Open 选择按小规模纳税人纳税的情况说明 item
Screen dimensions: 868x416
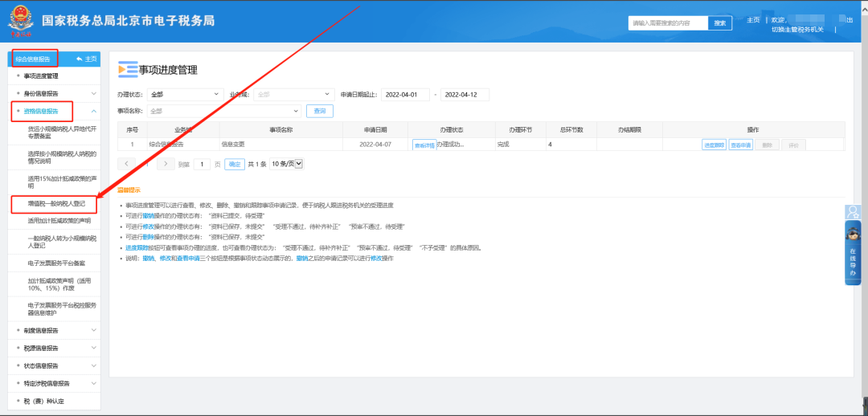62,157
